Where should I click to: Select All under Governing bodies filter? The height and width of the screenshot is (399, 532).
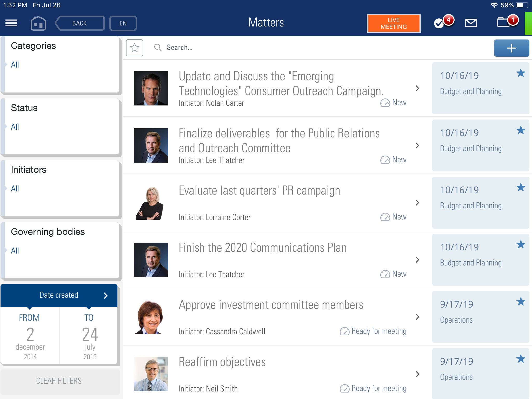pyautogui.click(x=15, y=251)
